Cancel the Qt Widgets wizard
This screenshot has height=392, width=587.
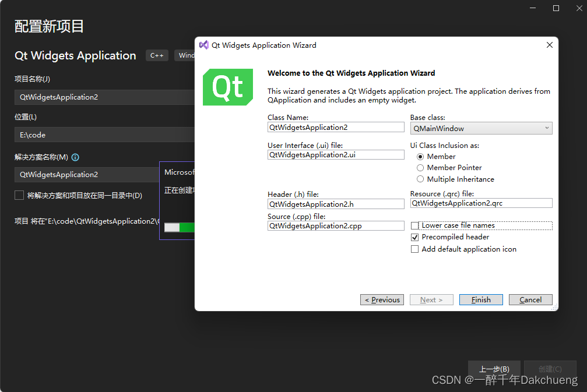click(530, 299)
